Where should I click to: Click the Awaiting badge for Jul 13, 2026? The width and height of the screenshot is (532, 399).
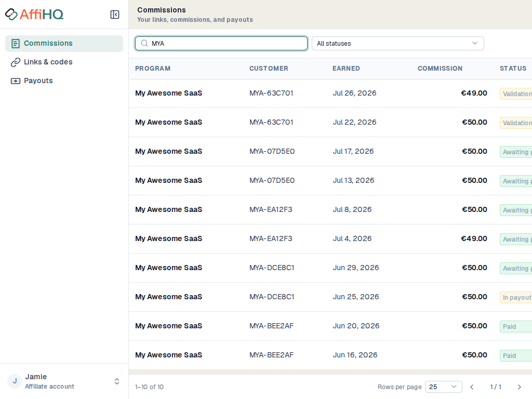pyautogui.click(x=516, y=181)
